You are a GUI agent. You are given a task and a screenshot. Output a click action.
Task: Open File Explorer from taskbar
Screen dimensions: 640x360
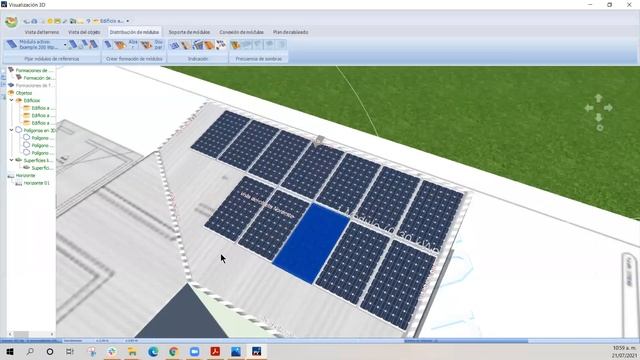(132, 351)
